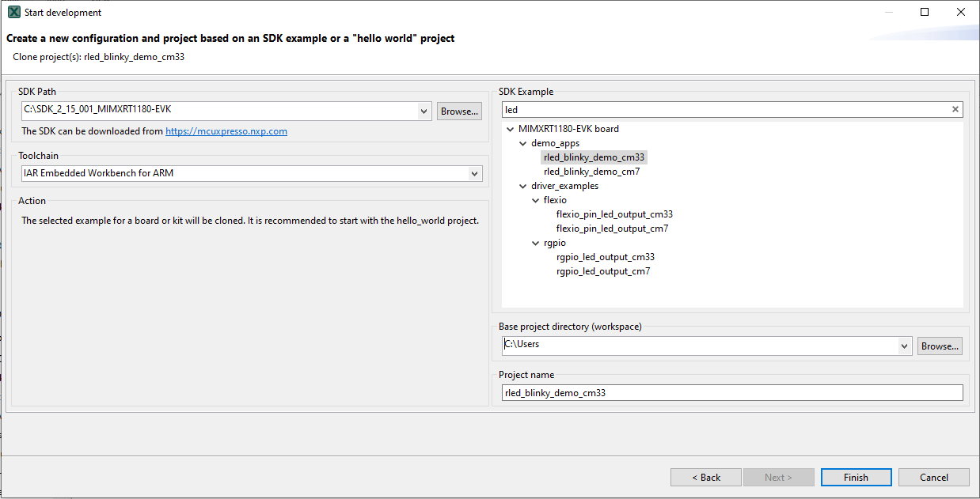Browse for base project directory
980x499 pixels.
pyautogui.click(x=940, y=346)
